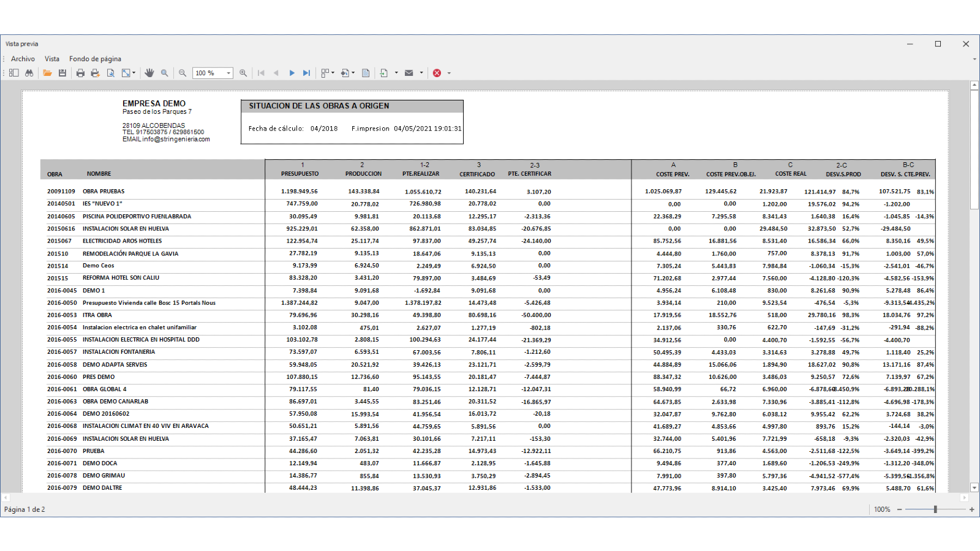Viewport: 980px width, 551px height.
Task: Click the binoculars search icon
Action: click(29, 73)
